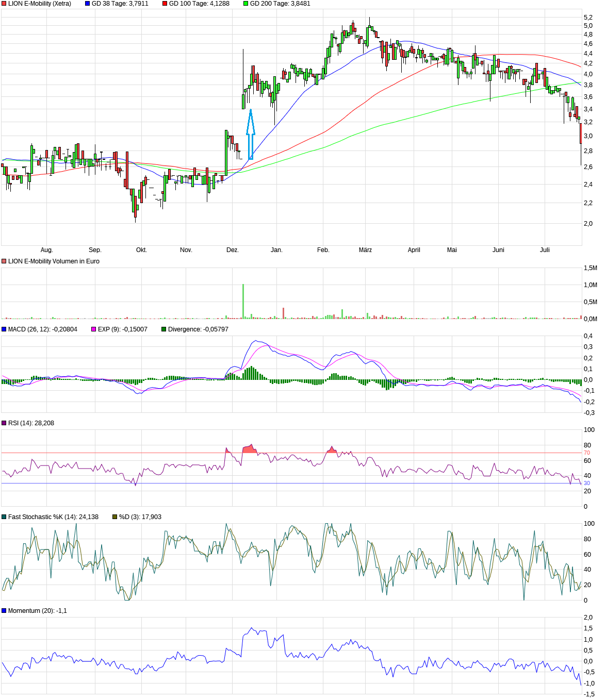Click the red RSI 70 threshold label

click(587, 453)
